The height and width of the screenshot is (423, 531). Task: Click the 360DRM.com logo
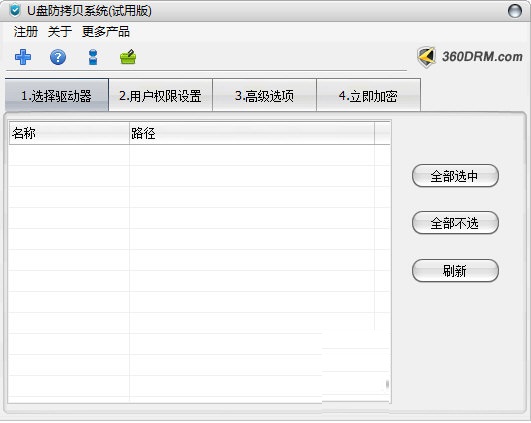click(470, 57)
